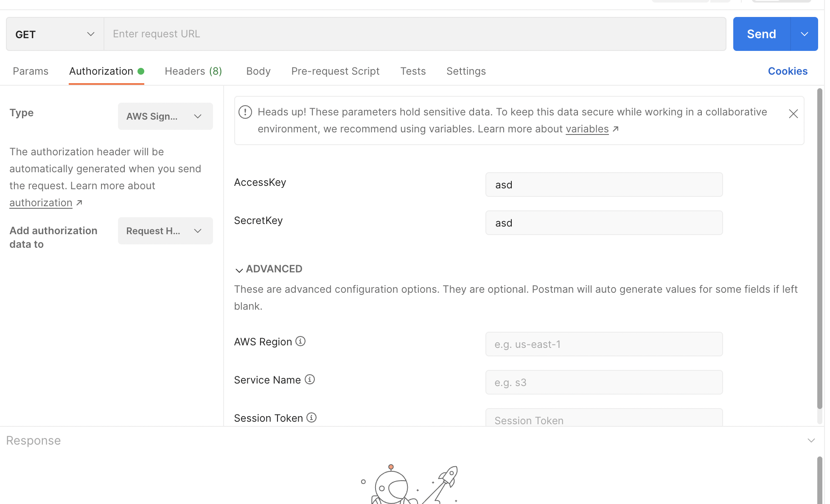The width and height of the screenshot is (830, 504).
Task: Collapse the Response panel chevron
Action: [811, 440]
